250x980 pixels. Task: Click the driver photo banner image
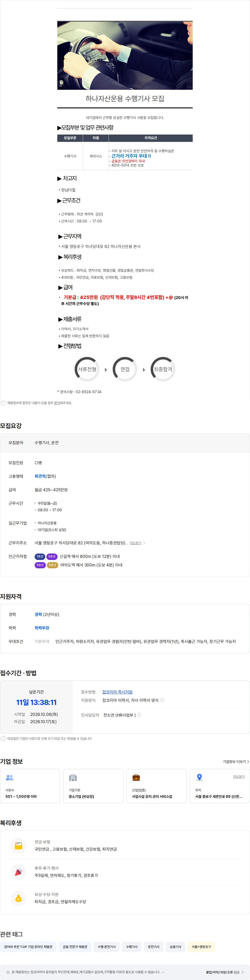coord(125,55)
